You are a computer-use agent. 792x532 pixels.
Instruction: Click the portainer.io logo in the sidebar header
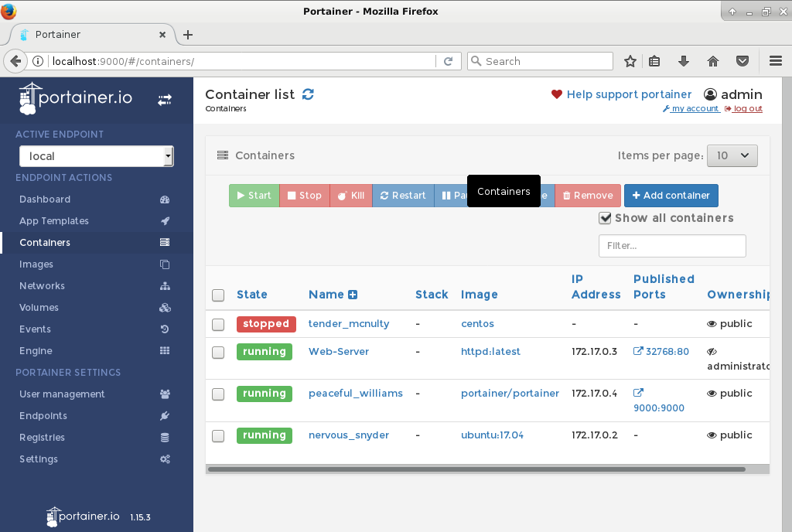click(x=76, y=98)
